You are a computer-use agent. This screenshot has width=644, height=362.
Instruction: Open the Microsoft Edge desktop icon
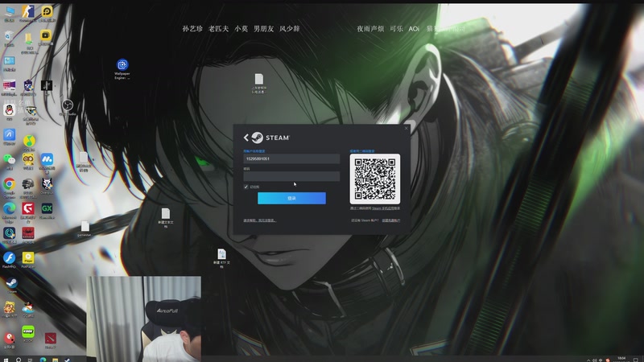click(x=9, y=209)
